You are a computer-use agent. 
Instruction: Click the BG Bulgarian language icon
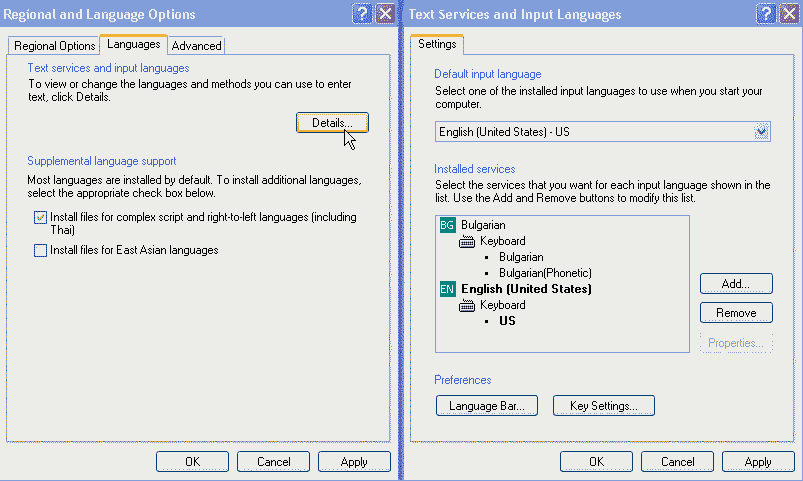[446, 225]
